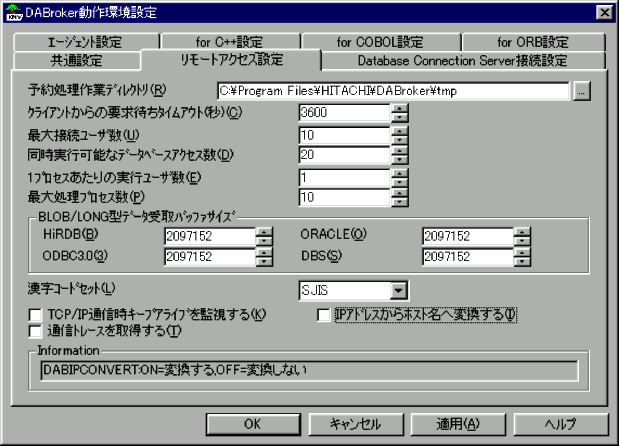Increase ORACLE buffer size value

coord(522,232)
